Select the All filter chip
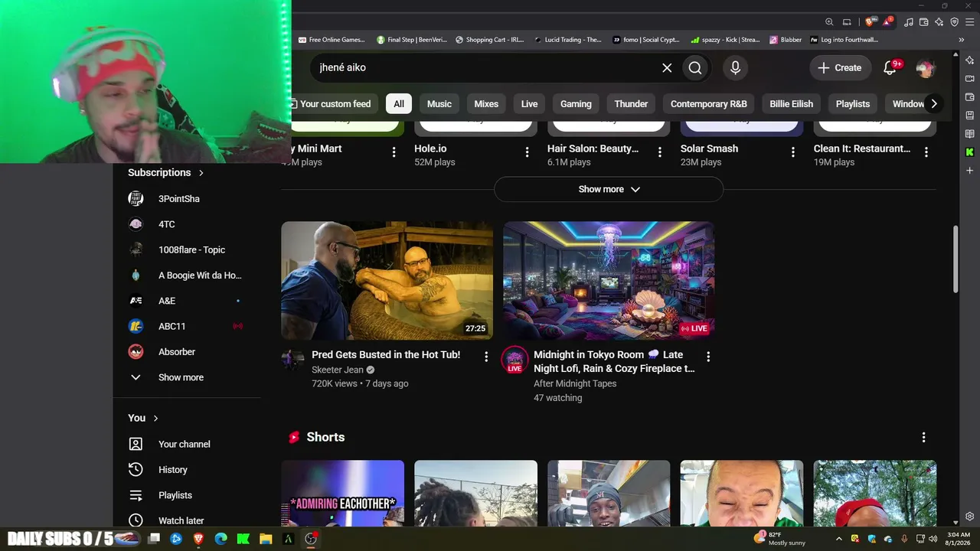 (399, 104)
